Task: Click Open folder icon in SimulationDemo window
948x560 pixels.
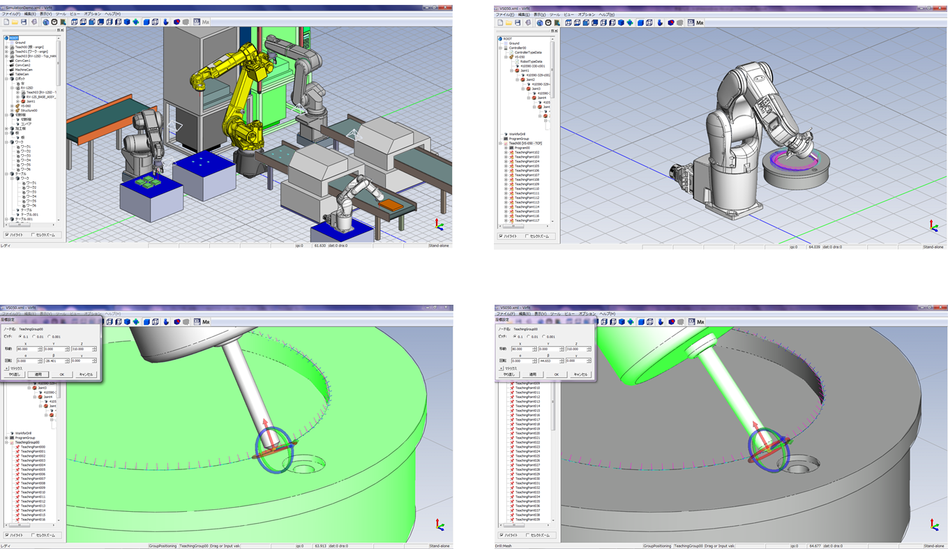Action: click(15, 22)
